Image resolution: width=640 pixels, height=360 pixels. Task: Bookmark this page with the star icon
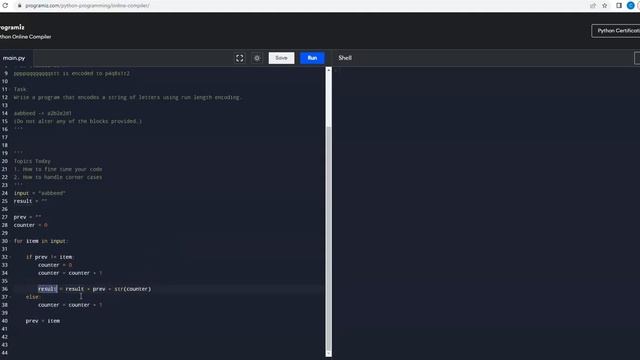pyautogui.click(x=605, y=6)
